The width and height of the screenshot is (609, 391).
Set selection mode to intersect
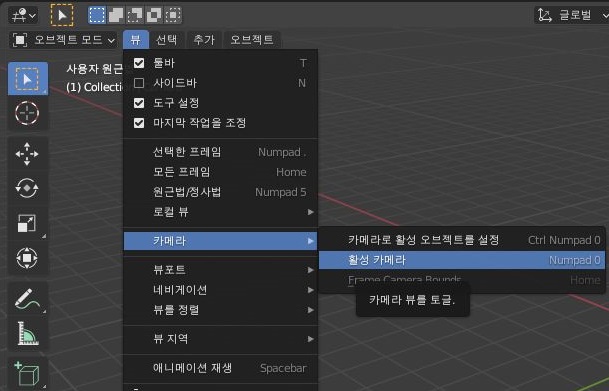[x=173, y=16]
